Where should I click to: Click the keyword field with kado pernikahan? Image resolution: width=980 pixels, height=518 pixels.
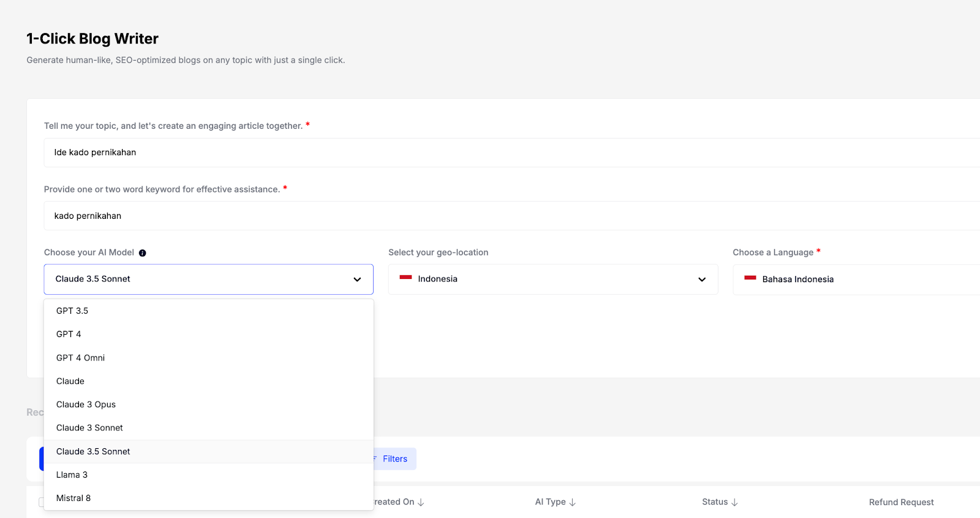[512, 216]
